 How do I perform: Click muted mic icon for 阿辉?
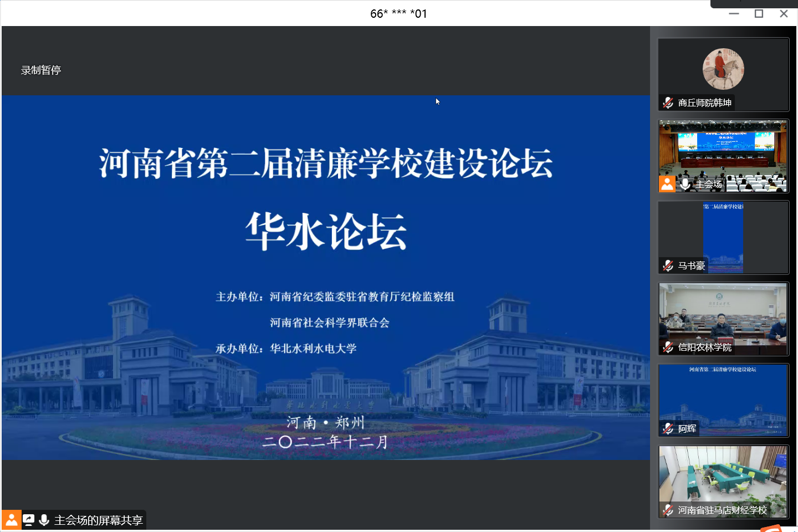point(668,429)
